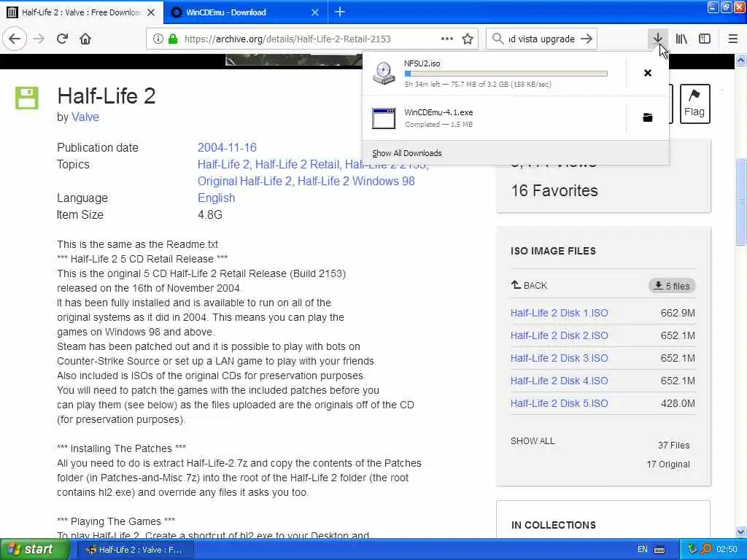The height and width of the screenshot is (560, 747).
Task: Open a new browser tab
Action: tap(340, 12)
